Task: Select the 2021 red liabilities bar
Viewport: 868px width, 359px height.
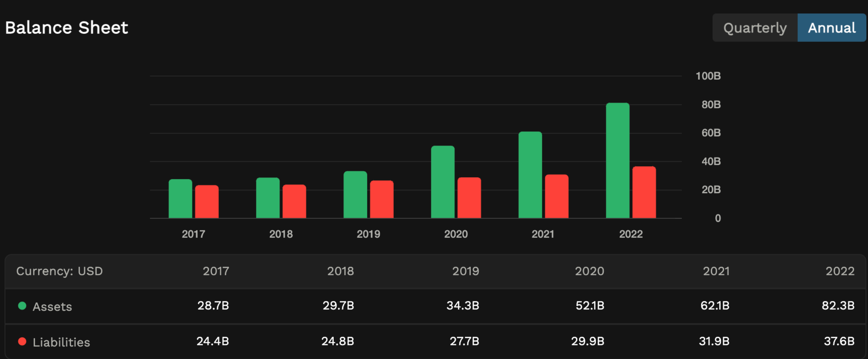Action: click(x=557, y=196)
